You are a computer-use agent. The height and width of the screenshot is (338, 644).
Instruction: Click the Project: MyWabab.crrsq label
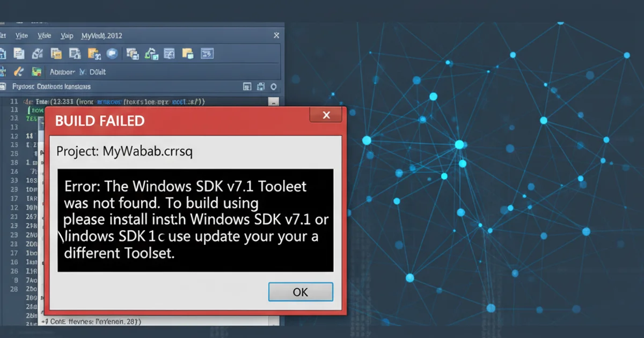[125, 151]
